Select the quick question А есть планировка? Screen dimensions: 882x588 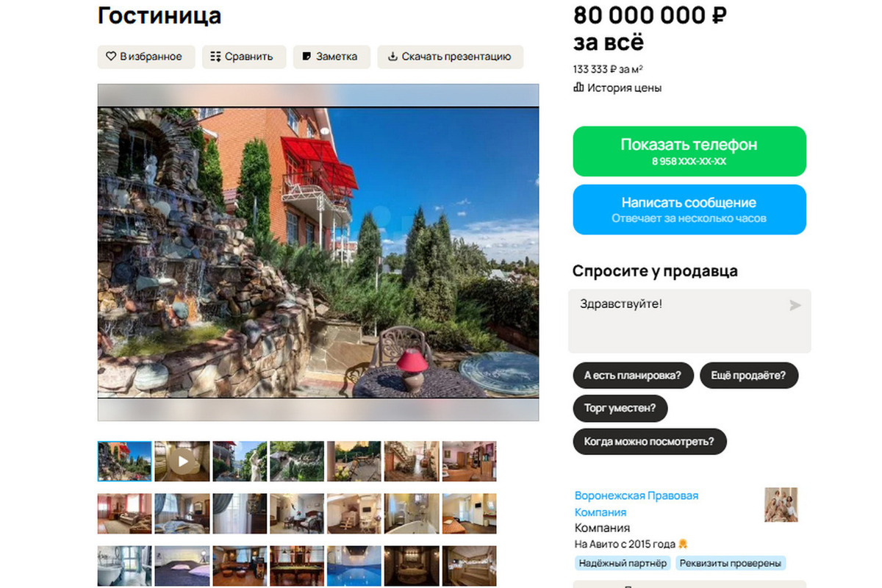[x=633, y=376]
